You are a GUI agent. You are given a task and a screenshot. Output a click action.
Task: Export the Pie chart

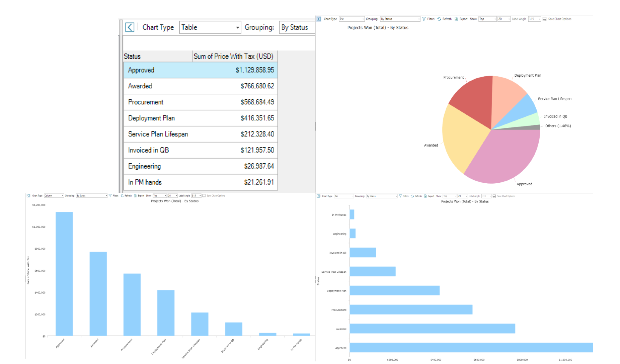click(x=461, y=19)
